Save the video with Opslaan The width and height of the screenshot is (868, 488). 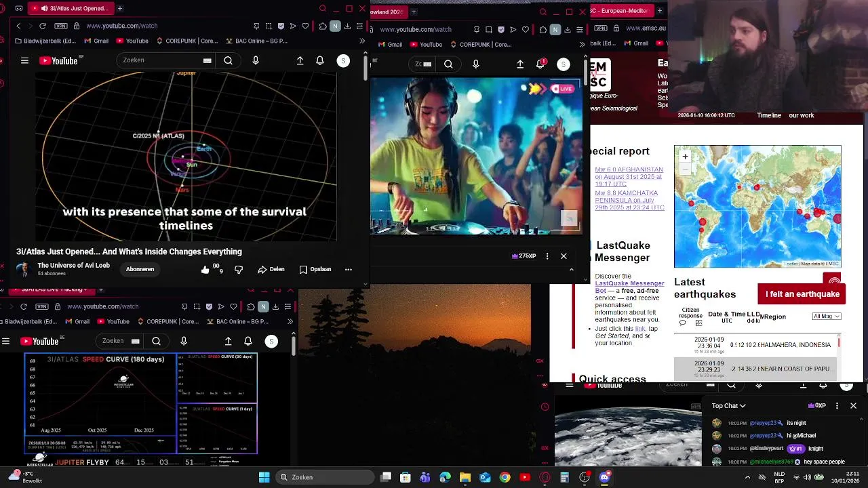click(x=315, y=269)
